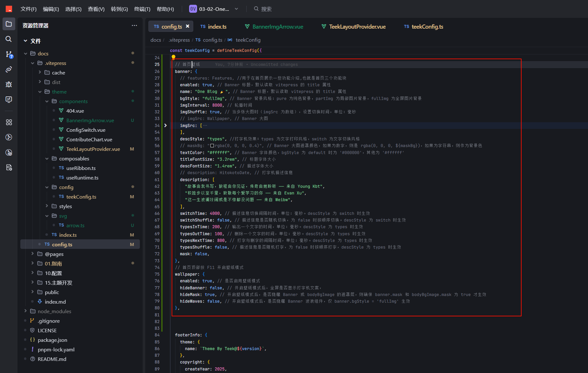Image resolution: width=588 pixels, height=373 pixels.
Task: Expand the @pages folder
Action: pyautogui.click(x=33, y=254)
